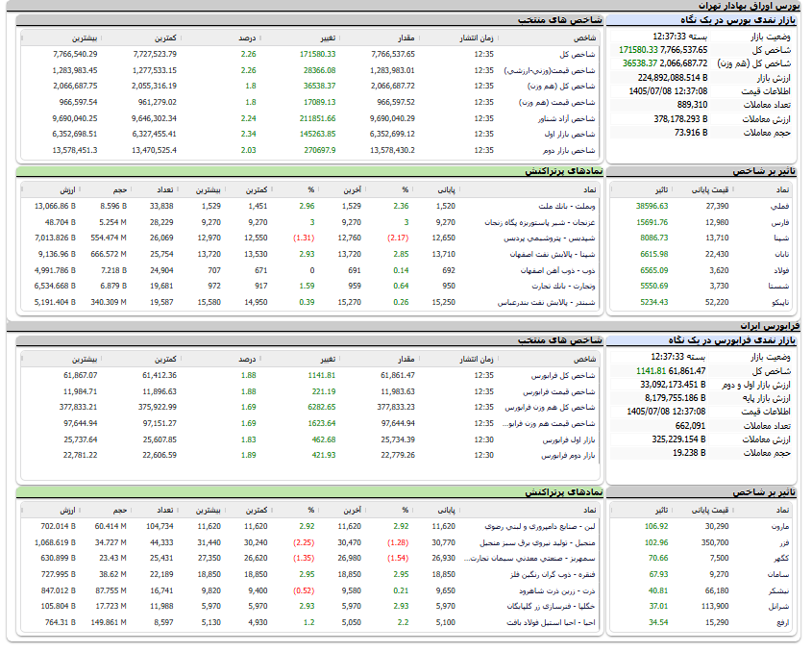Click Tehran trade count value 889,310

693,105
